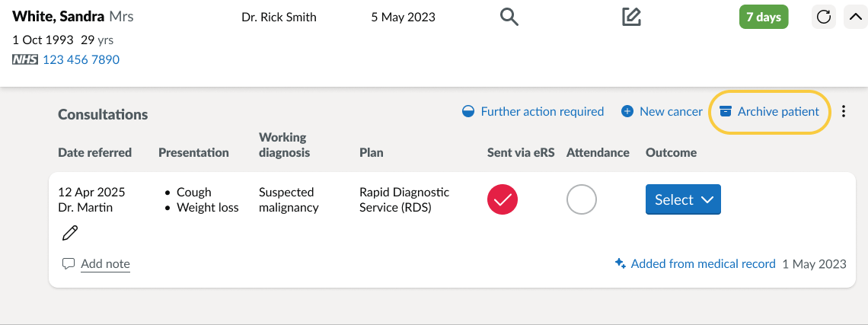This screenshot has height=325, width=868.
Task: Open the edit note pad icon in header
Action: click(631, 18)
